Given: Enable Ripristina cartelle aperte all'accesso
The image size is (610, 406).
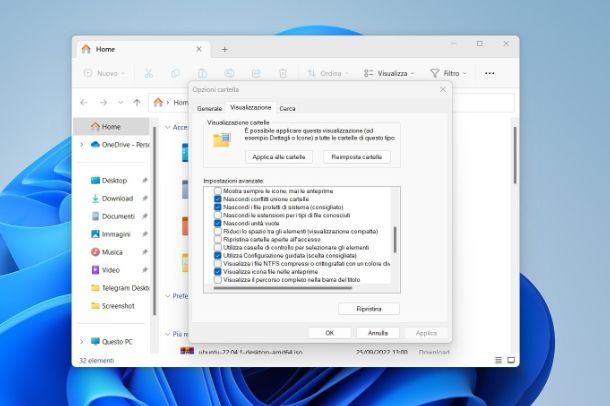Looking at the screenshot, I should [x=218, y=240].
